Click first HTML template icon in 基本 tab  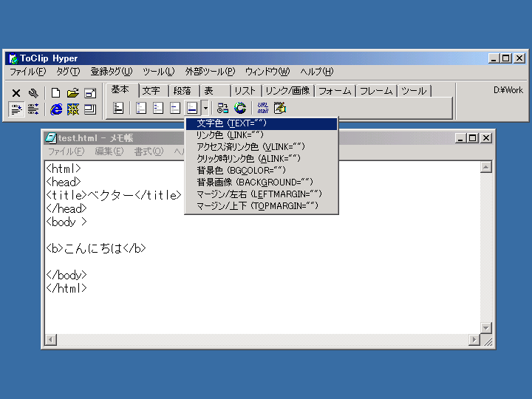(x=118, y=108)
